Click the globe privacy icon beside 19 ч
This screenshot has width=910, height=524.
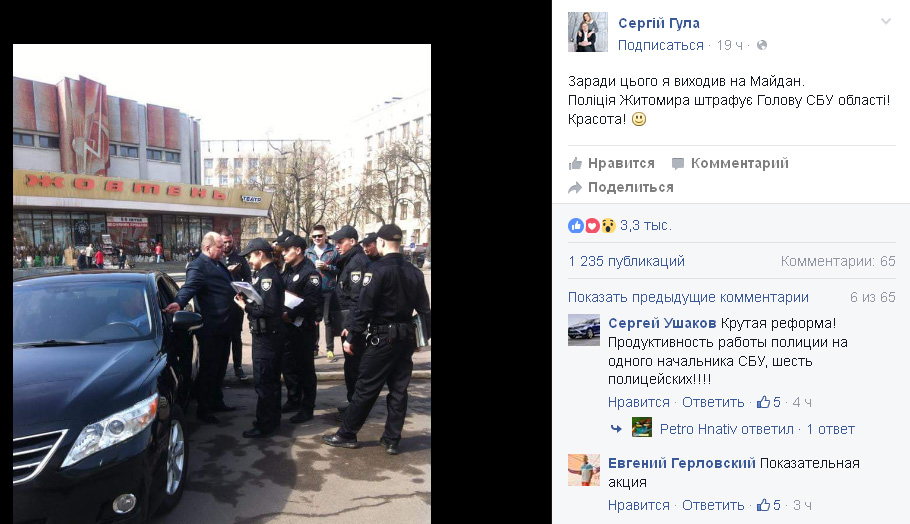[762, 45]
